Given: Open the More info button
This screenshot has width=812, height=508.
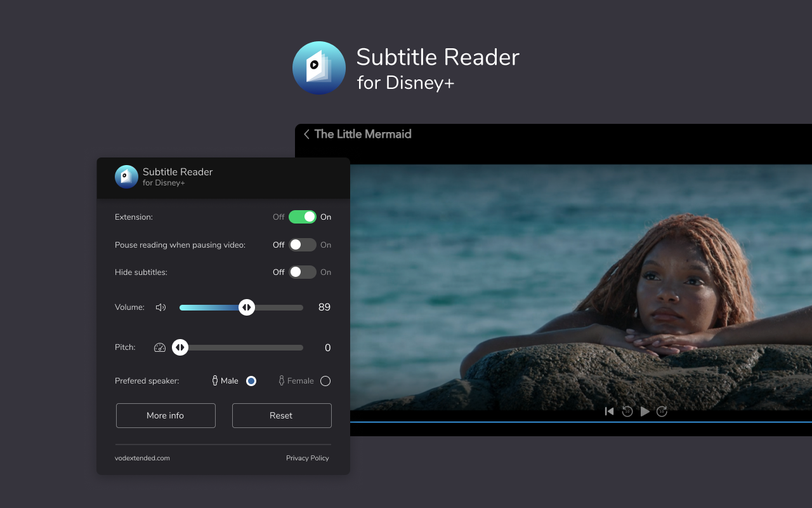Looking at the screenshot, I should tap(166, 415).
